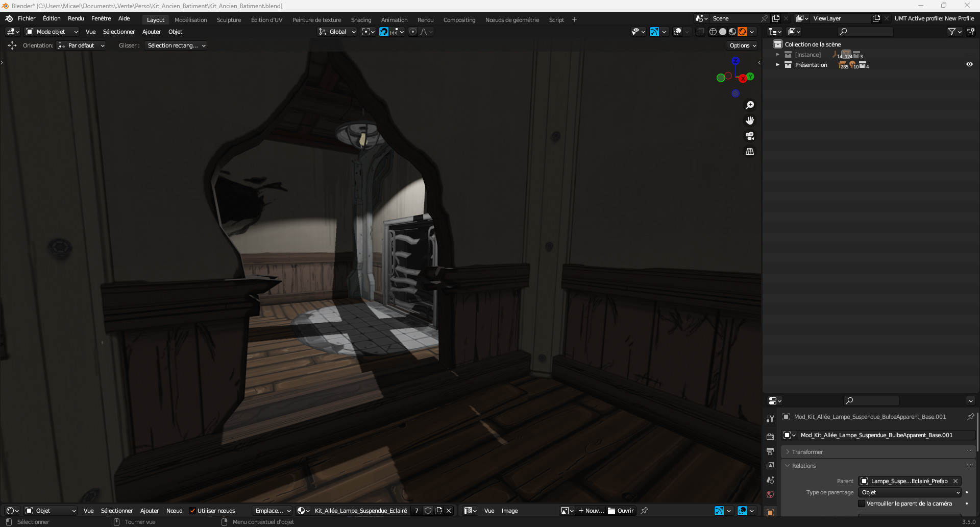Click the pin icon in the image editor header

(x=644, y=511)
